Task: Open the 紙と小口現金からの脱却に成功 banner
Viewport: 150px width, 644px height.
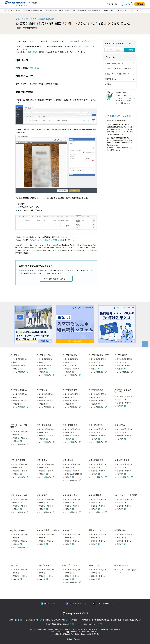Action: tap(33, 324)
